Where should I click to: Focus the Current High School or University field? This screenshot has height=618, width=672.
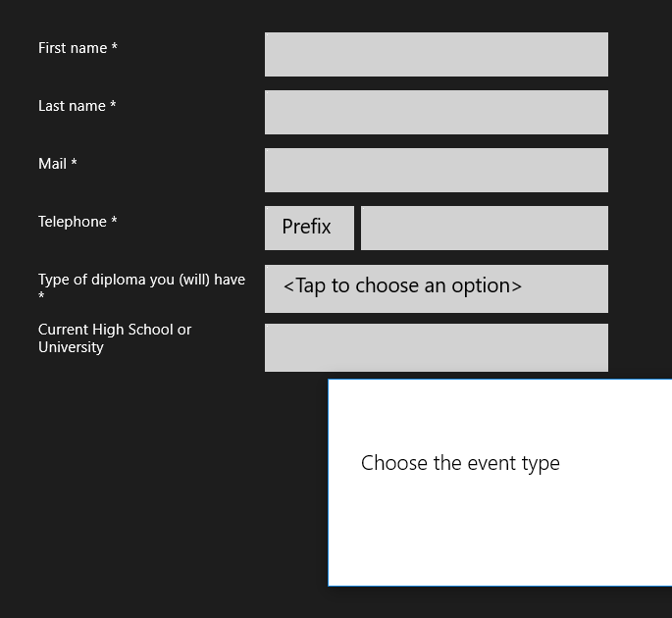(x=436, y=347)
